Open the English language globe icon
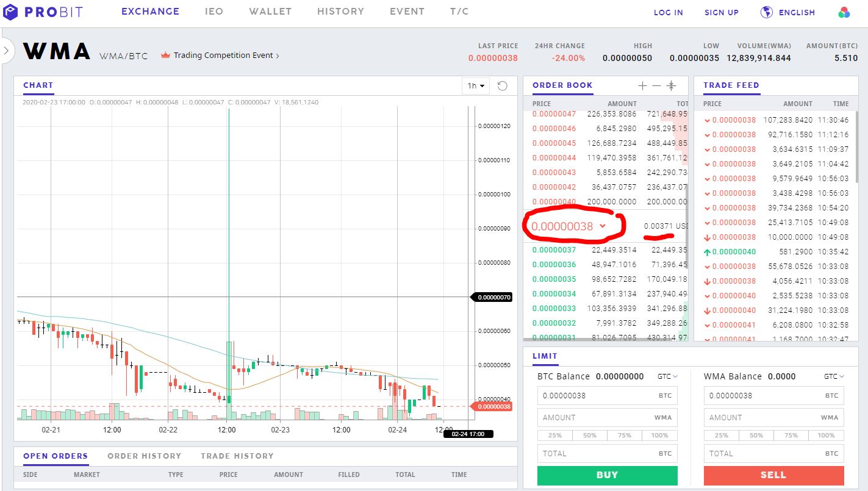The image size is (868, 491). point(766,12)
